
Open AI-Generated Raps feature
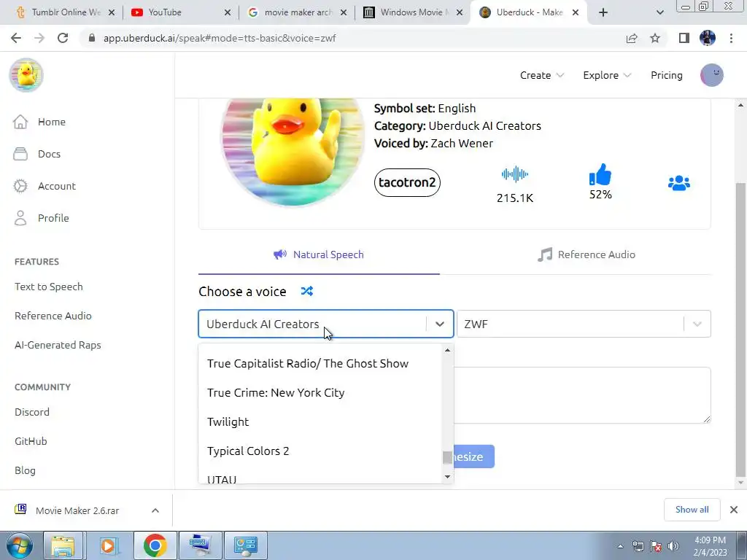[x=58, y=345]
